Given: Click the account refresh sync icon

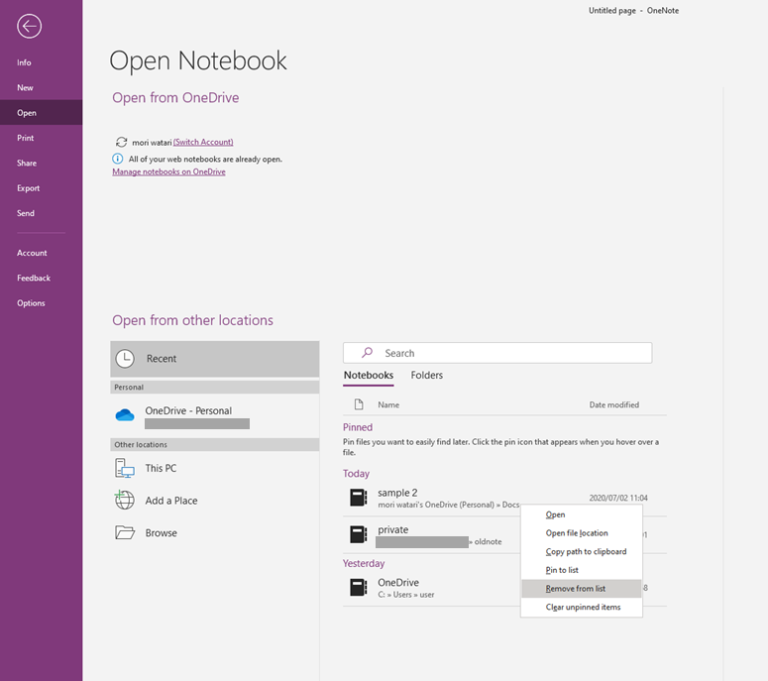Looking at the screenshot, I should click(x=121, y=142).
